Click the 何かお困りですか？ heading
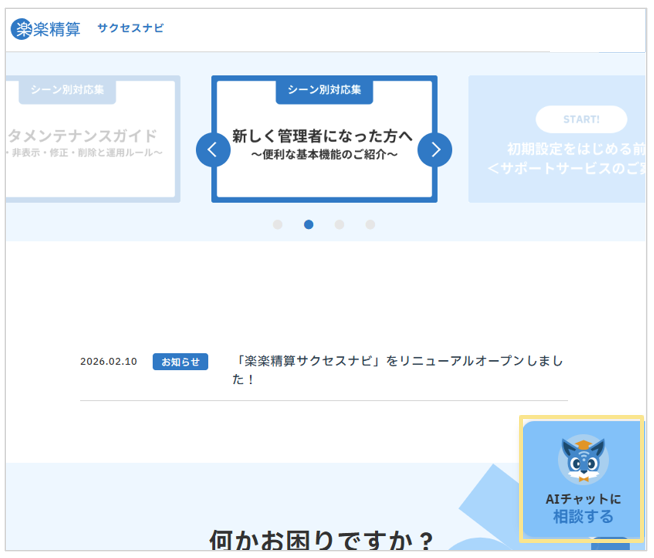The width and height of the screenshot is (654, 558). tap(321, 540)
